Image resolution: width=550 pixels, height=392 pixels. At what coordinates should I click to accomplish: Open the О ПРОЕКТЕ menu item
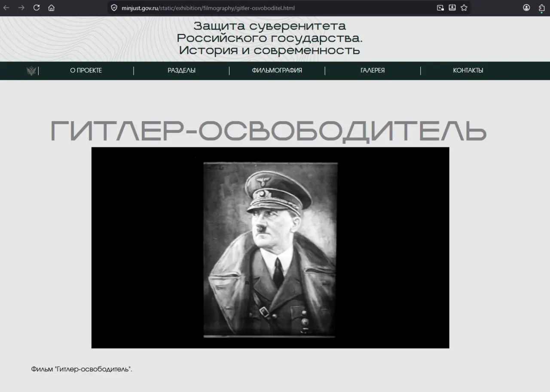tap(86, 70)
